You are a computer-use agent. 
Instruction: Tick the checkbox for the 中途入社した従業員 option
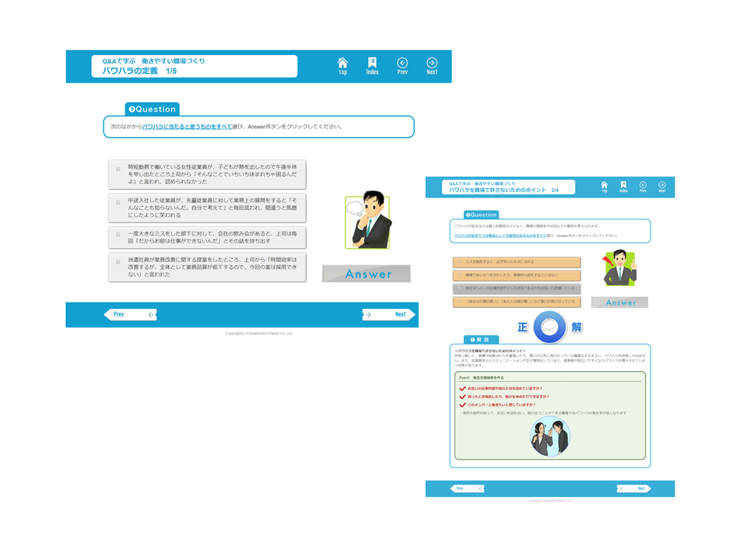pos(118,202)
